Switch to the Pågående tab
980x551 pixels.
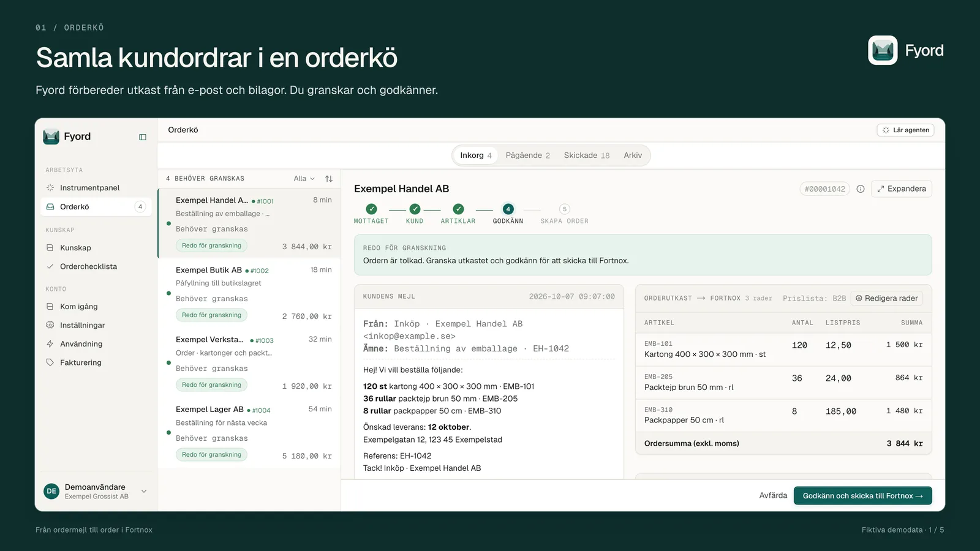pyautogui.click(x=528, y=156)
